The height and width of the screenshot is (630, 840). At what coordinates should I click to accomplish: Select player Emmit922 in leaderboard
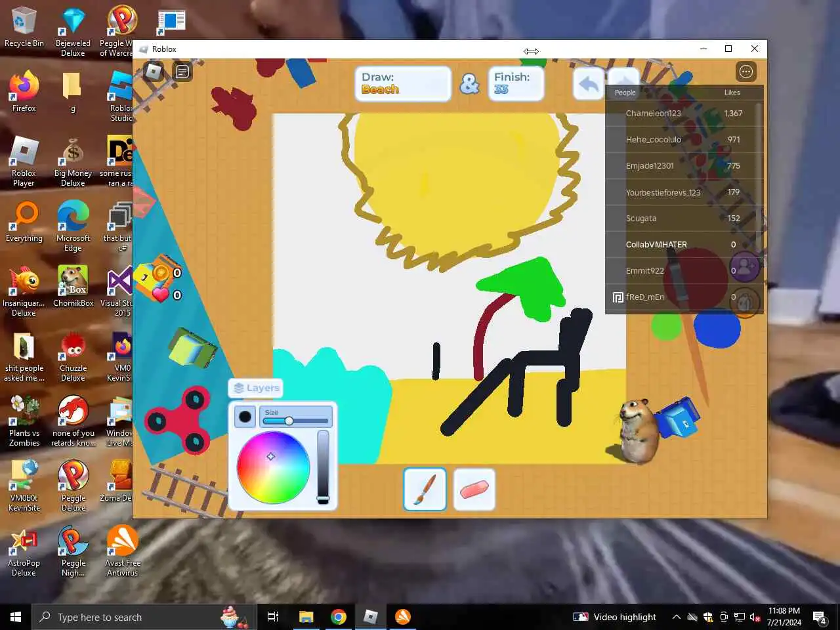(x=684, y=270)
